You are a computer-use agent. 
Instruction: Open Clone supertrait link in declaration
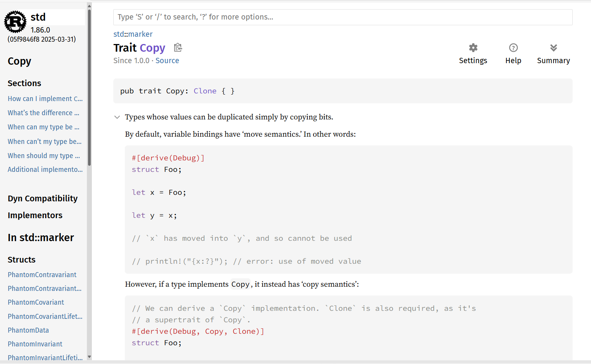(x=205, y=91)
